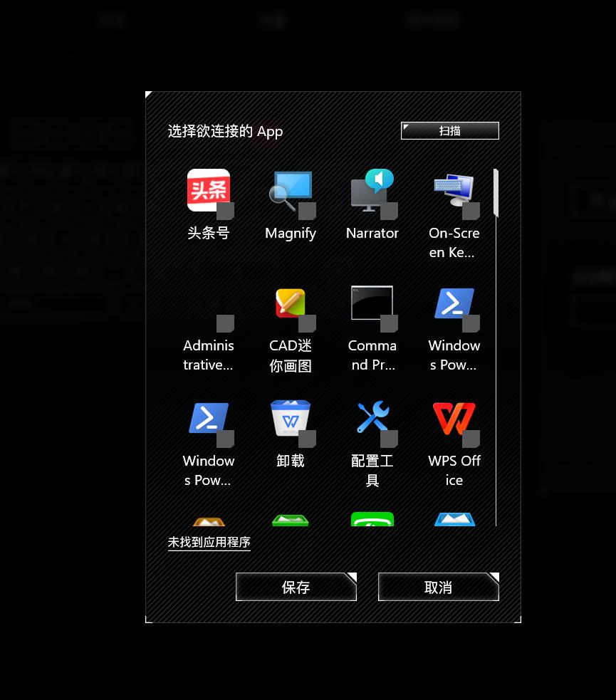616x700 pixels.
Task: Open the 未找到应用程序 link
Action: tap(209, 542)
